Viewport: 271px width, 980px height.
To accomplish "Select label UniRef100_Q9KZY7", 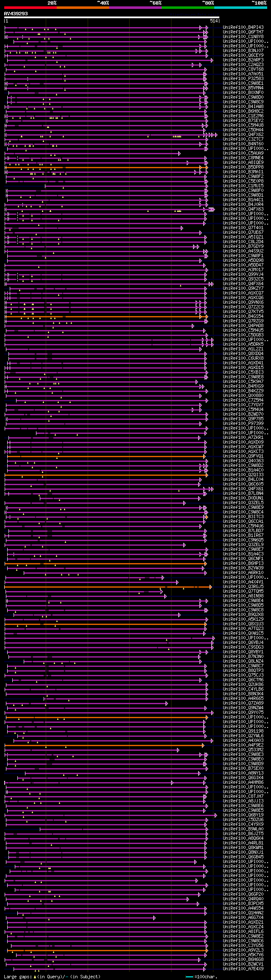I will [x=243, y=288].
